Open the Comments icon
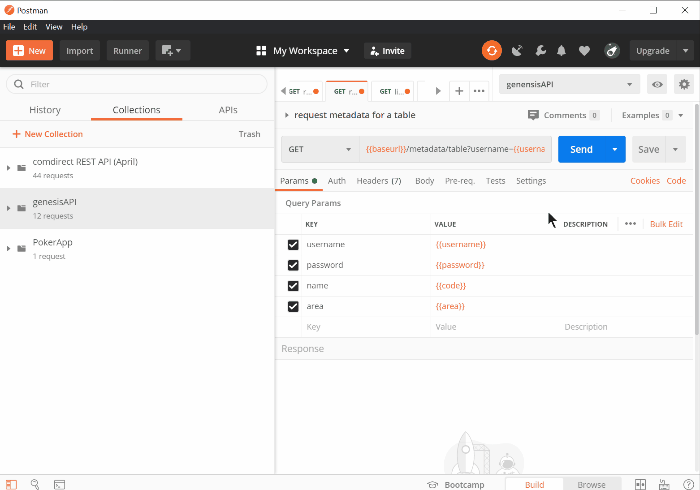 point(533,115)
